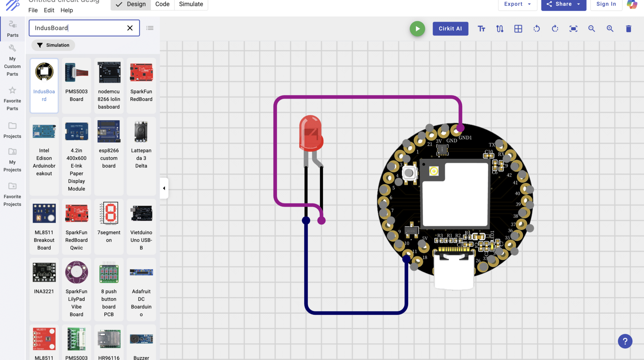
Task: Open Cirkit AI assistant
Action: pos(450,28)
